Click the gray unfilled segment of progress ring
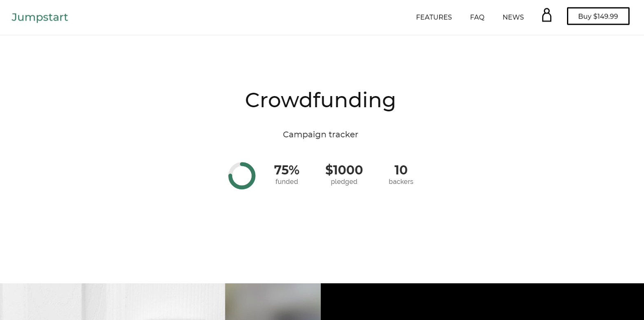 (234, 167)
